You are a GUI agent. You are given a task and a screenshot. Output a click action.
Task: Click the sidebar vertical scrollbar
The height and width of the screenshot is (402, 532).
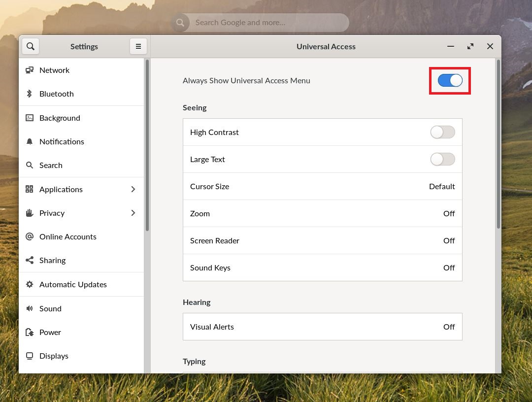(x=147, y=145)
